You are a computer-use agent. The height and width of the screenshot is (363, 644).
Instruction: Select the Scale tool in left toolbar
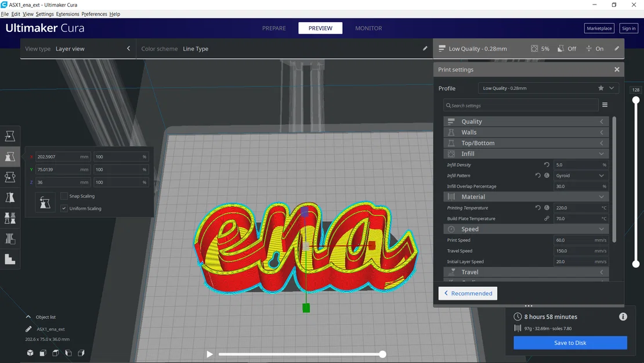coord(10,157)
